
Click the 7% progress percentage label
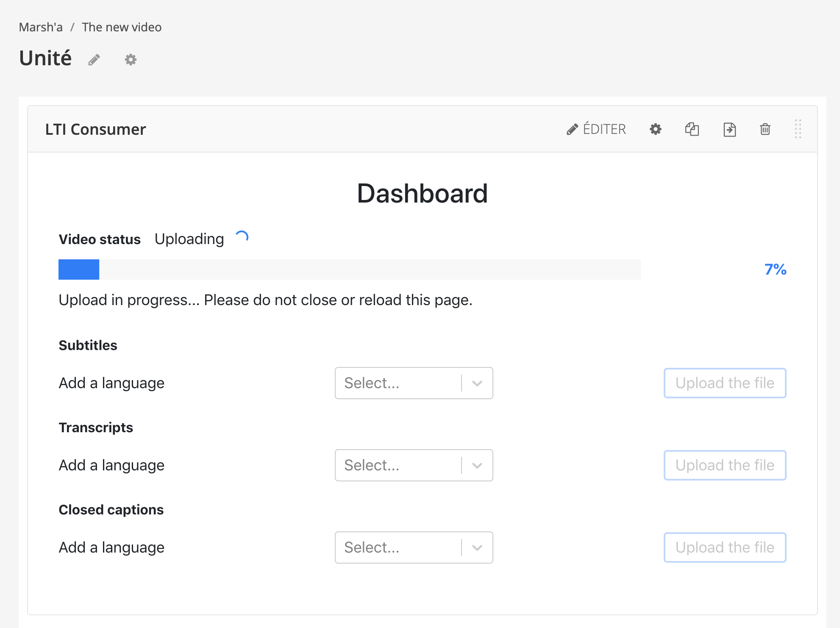click(x=775, y=270)
